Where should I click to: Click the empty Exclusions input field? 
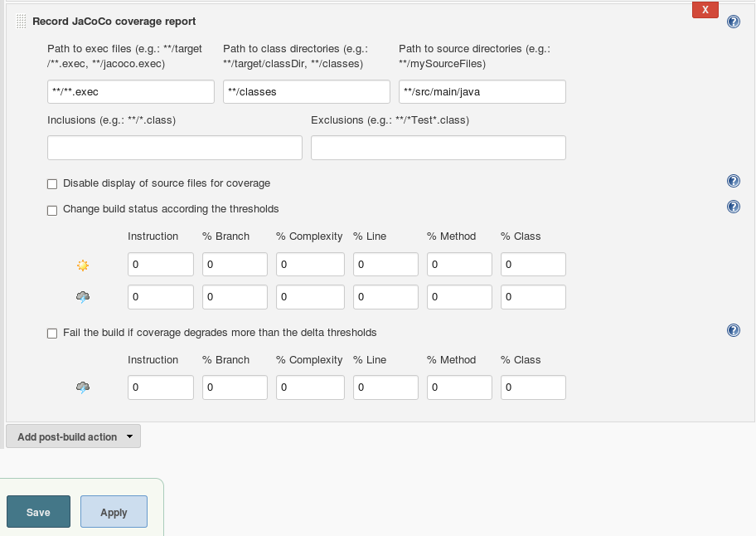pyautogui.click(x=438, y=148)
